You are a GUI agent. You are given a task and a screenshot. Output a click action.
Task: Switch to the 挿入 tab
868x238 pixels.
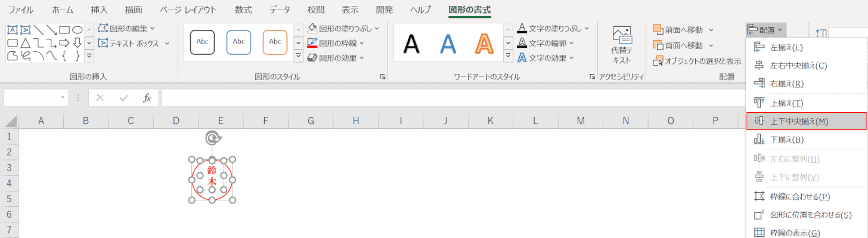click(100, 10)
